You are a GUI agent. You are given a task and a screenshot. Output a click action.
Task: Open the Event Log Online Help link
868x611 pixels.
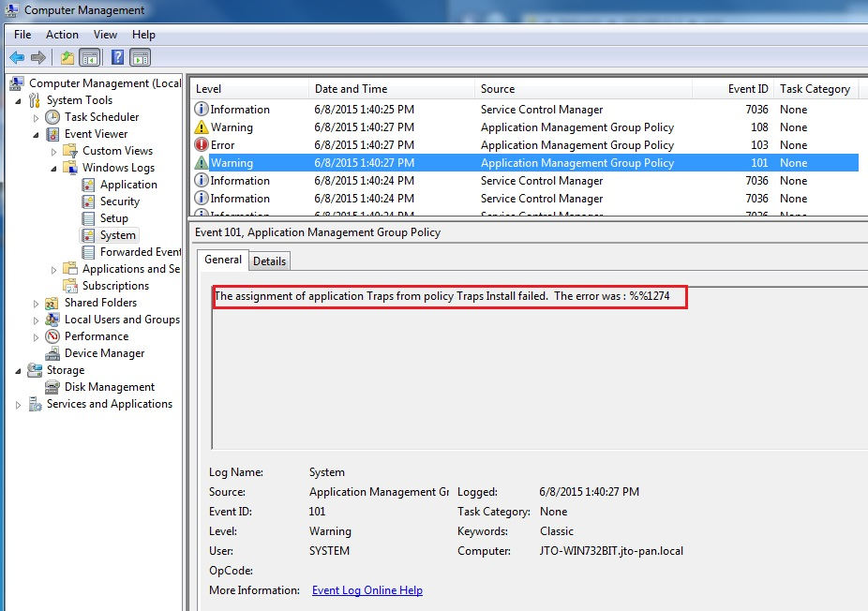[367, 590]
